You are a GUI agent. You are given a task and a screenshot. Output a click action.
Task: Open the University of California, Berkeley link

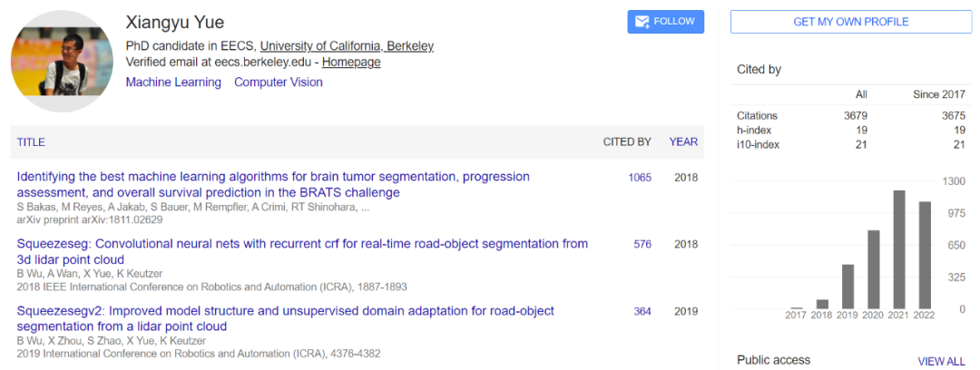point(347,45)
